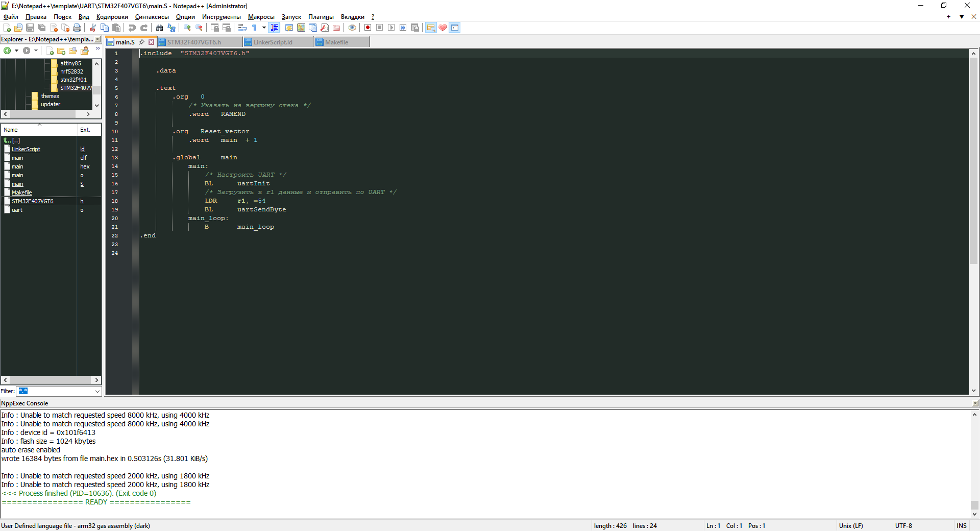Open the Синтаксисы menu
Viewport: 980px width, 531px height.
point(152,17)
